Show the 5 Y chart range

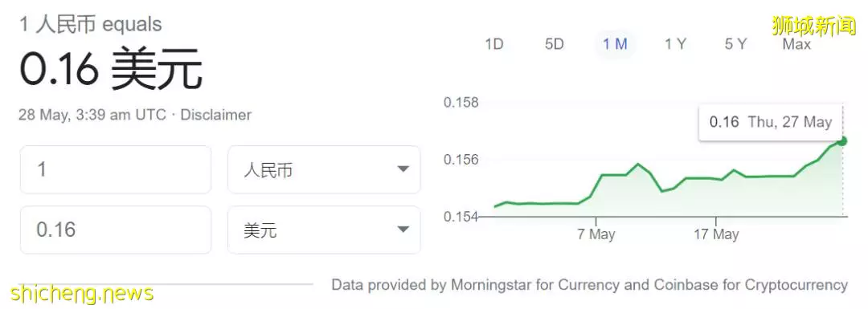pyautogui.click(x=735, y=44)
